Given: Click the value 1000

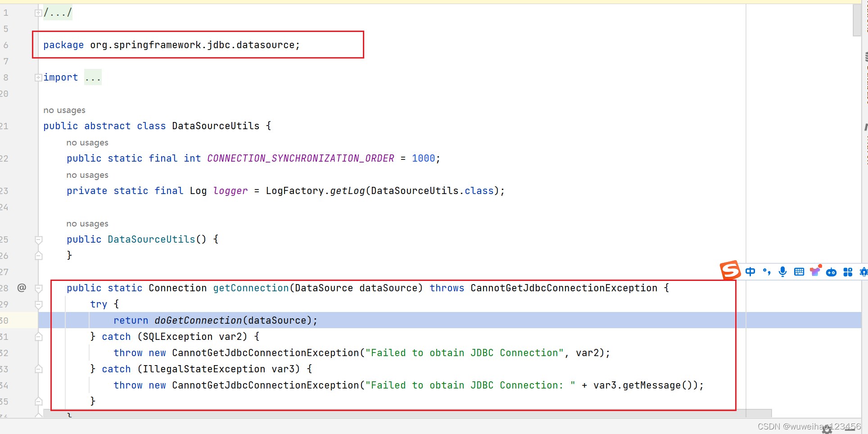Looking at the screenshot, I should 424,158.
